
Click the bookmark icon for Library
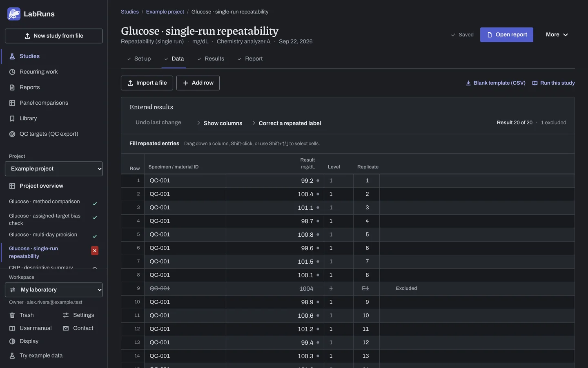click(x=12, y=119)
